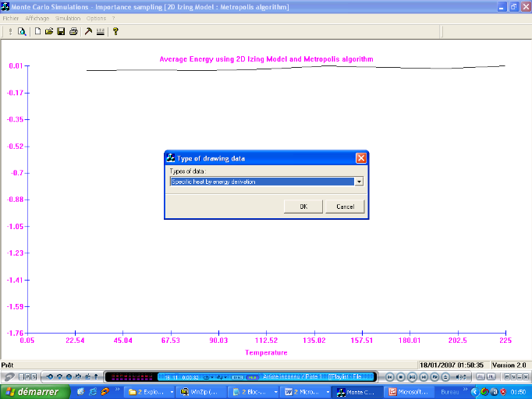Click the first round media preset icon
The height and width of the screenshot is (399, 532).
click(50, 376)
